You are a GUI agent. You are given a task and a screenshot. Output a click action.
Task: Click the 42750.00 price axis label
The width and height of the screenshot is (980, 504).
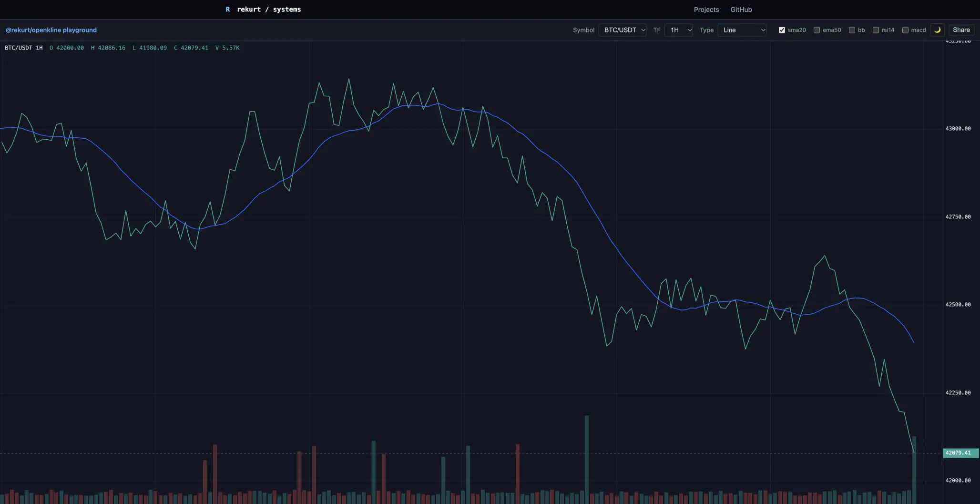958,217
